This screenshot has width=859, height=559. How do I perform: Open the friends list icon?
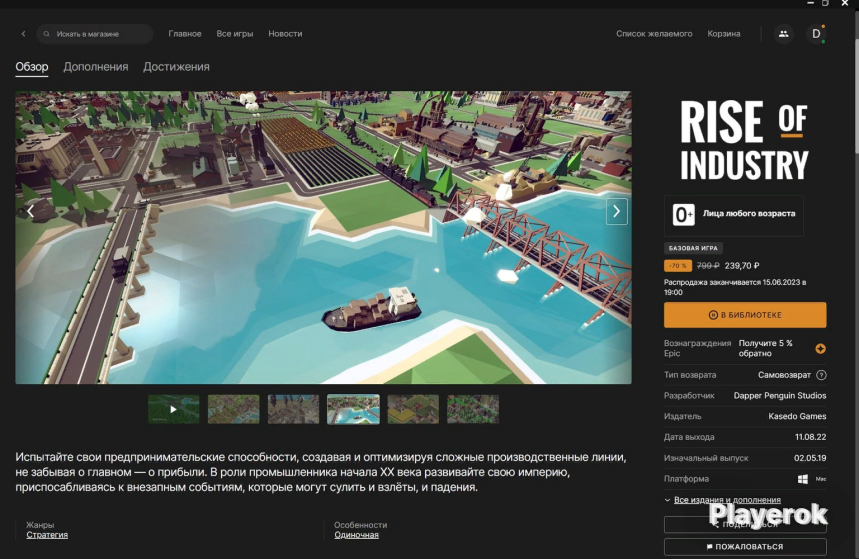tap(783, 34)
